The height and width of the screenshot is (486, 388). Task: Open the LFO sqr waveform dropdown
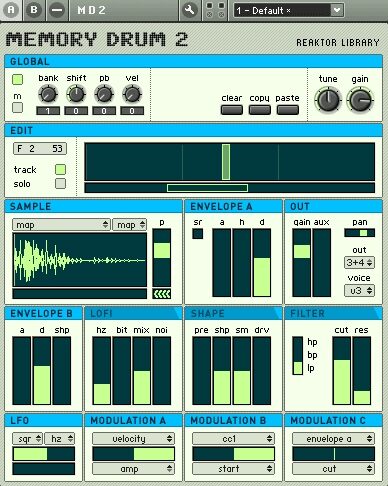click(27, 439)
